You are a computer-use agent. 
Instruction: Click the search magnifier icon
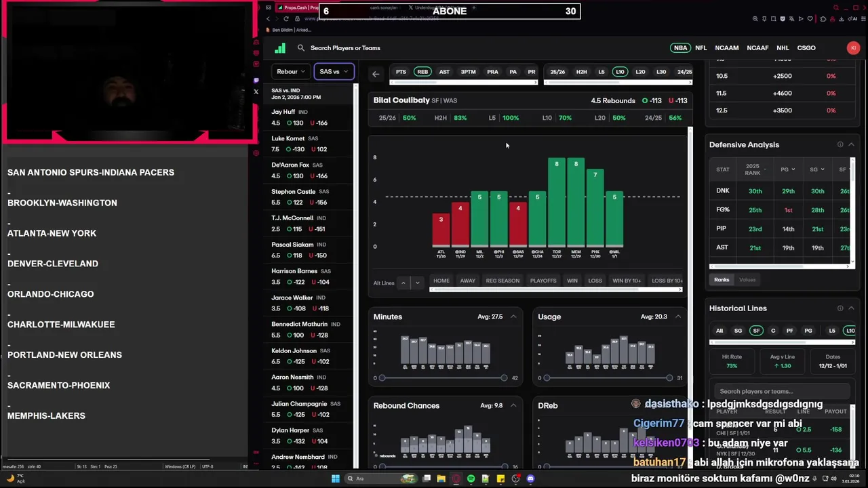[x=301, y=48]
